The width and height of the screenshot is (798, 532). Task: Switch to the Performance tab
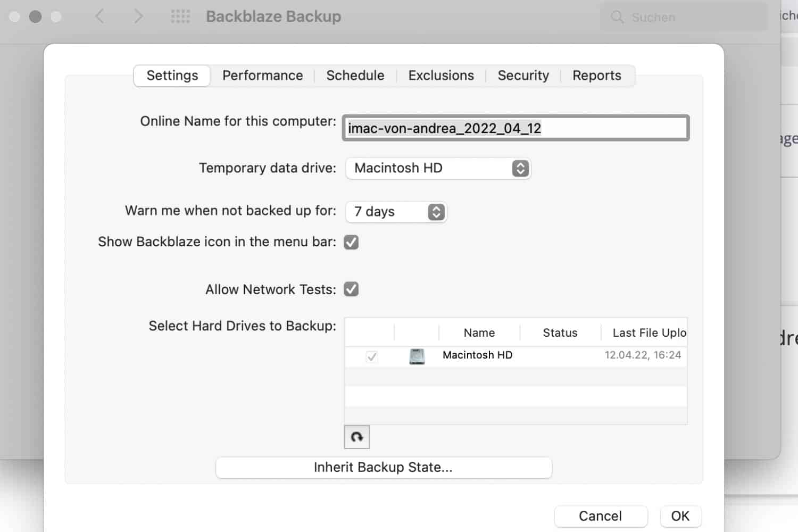pyautogui.click(x=263, y=76)
